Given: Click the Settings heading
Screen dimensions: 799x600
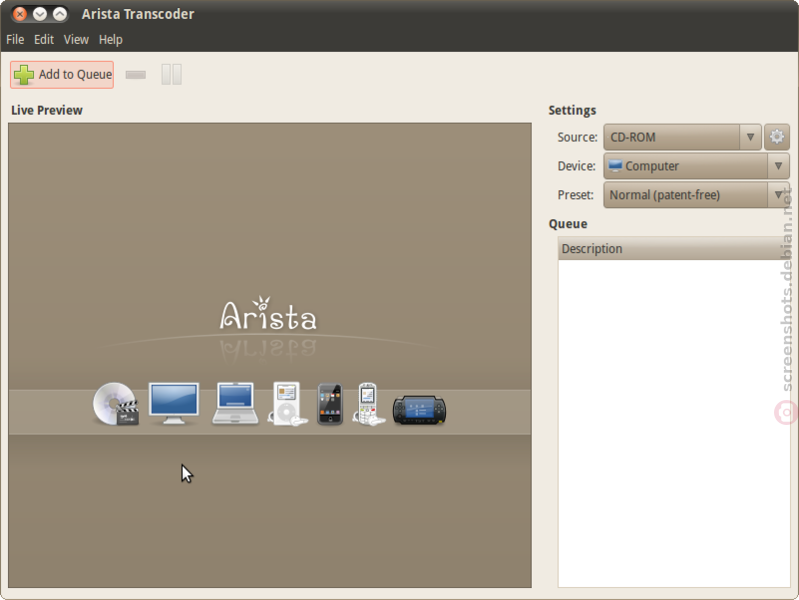Looking at the screenshot, I should [x=572, y=110].
